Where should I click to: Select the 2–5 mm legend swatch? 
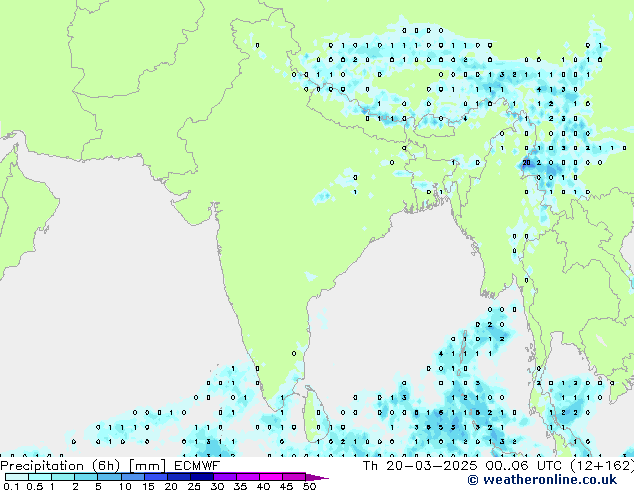(86, 477)
